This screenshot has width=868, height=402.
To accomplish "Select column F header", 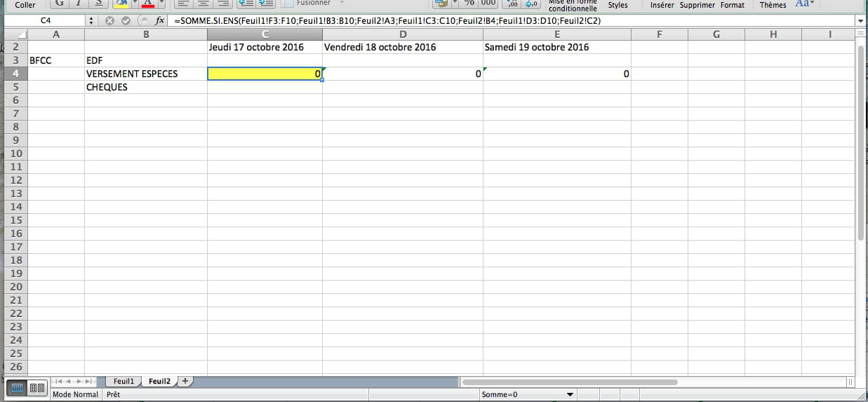I will pyautogui.click(x=660, y=34).
